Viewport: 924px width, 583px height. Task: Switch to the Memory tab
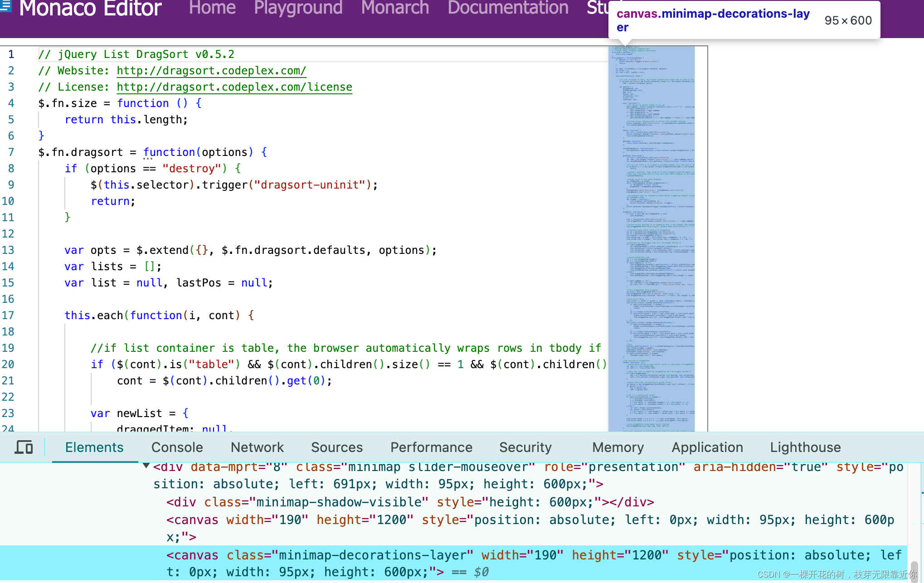(618, 447)
